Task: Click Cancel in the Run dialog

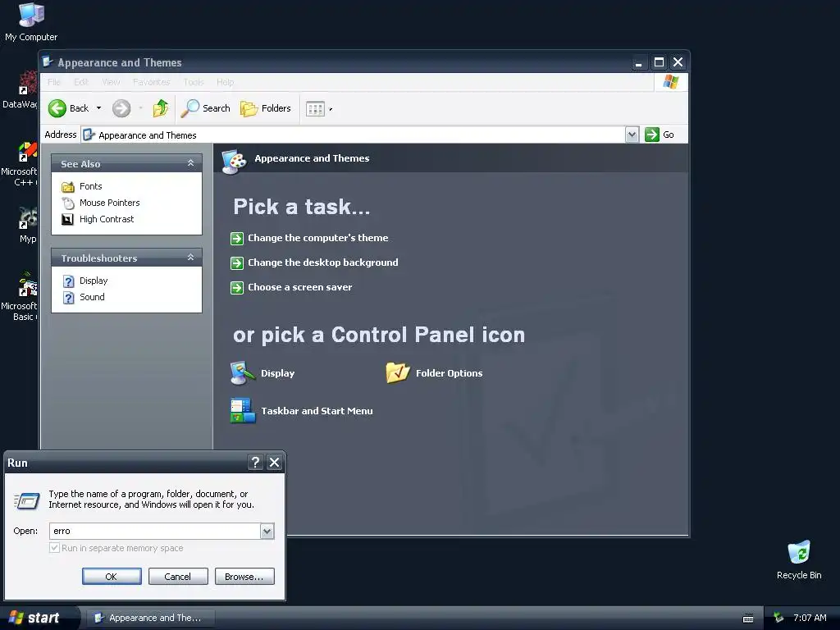Action: [x=178, y=577]
